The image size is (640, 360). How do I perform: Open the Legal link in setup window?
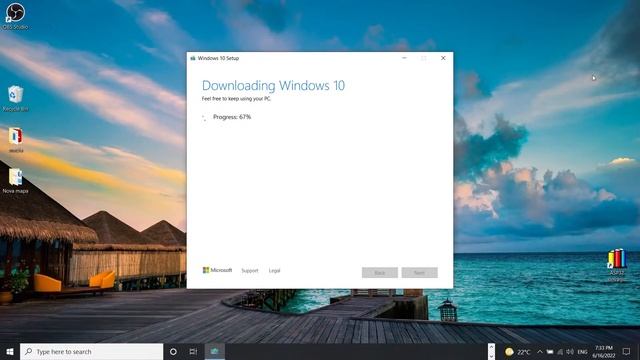tap(274, 271)
